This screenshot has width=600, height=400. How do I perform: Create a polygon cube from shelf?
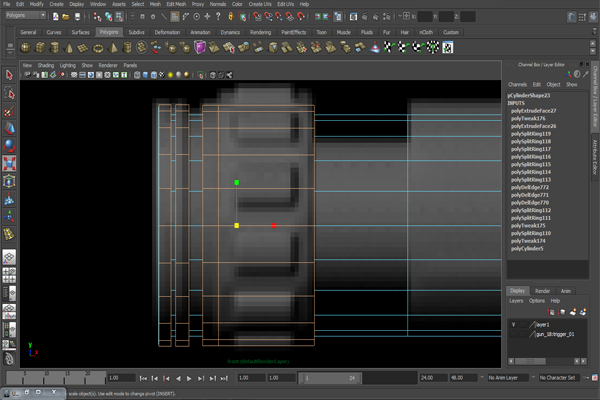tap(40, 47)
